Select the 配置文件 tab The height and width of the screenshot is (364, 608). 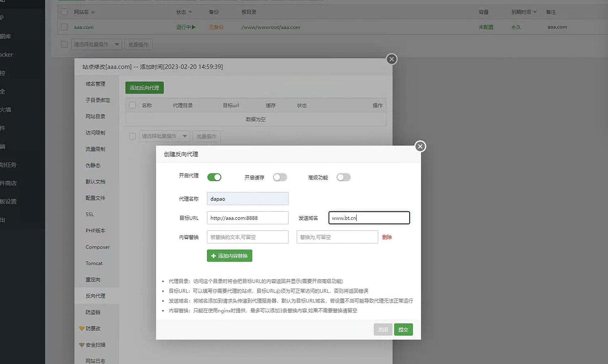(95, 198)
